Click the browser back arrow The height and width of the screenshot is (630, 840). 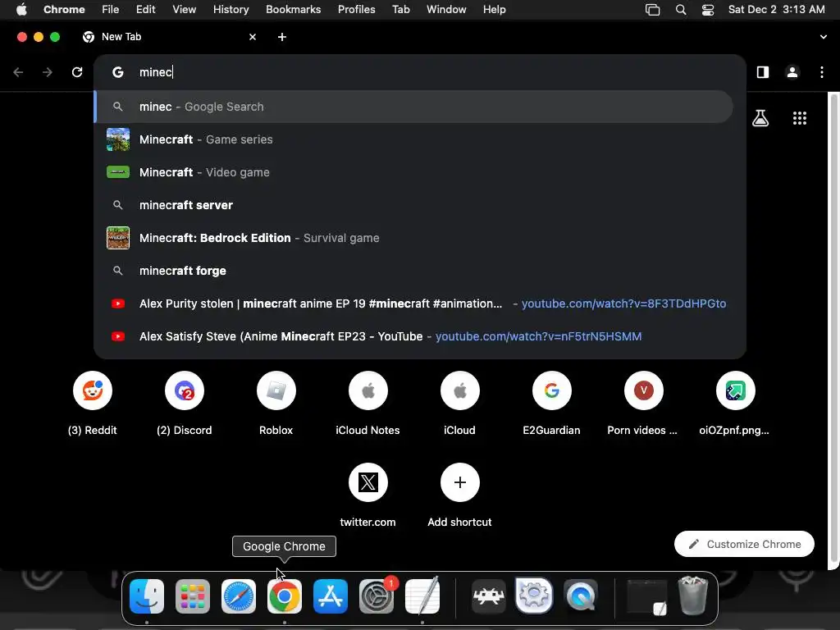coord(18,72)
